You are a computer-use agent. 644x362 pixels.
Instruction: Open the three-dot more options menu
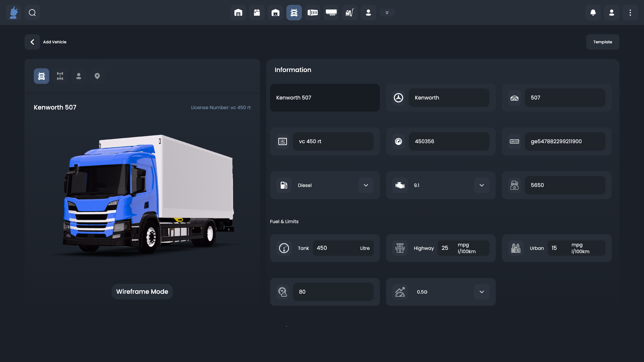pos(630,12)
